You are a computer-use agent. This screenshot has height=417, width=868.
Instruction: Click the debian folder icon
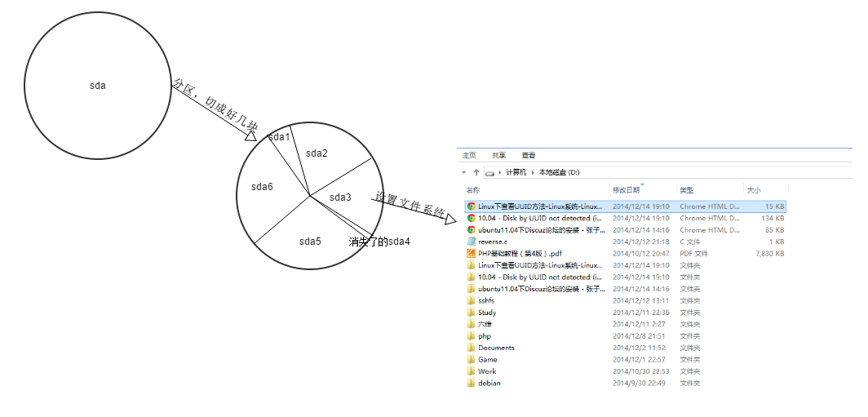tap(471, 384)
